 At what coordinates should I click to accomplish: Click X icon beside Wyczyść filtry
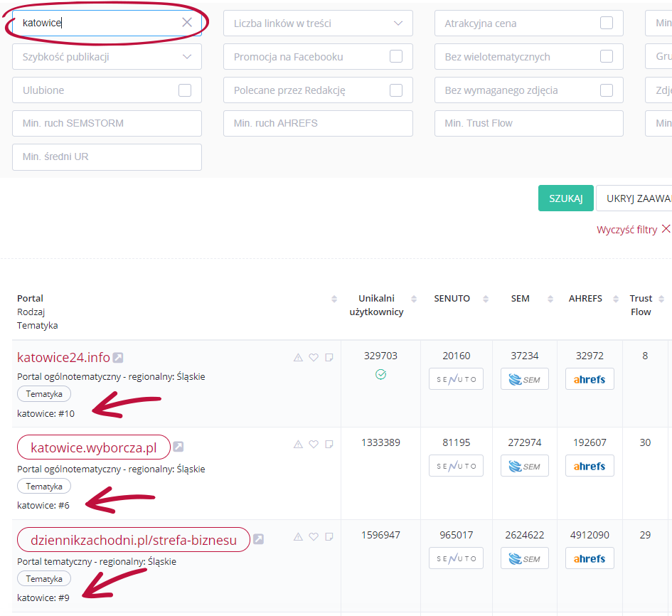[666, 229]
